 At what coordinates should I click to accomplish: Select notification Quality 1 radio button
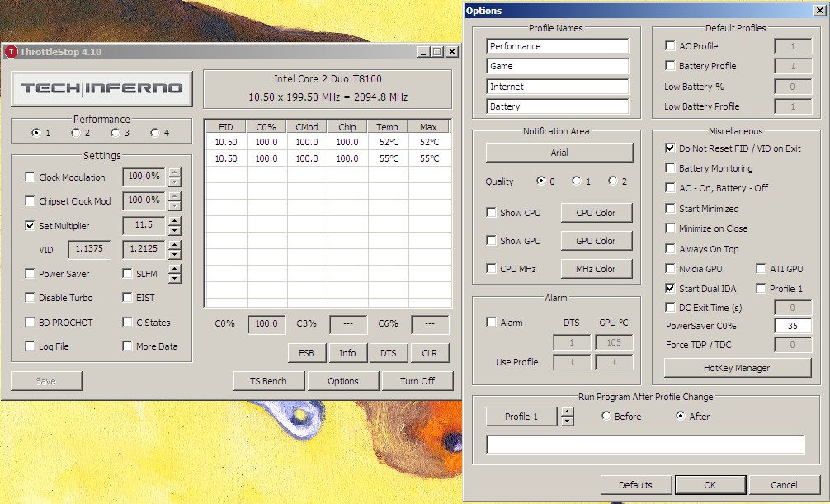[577, 181]
